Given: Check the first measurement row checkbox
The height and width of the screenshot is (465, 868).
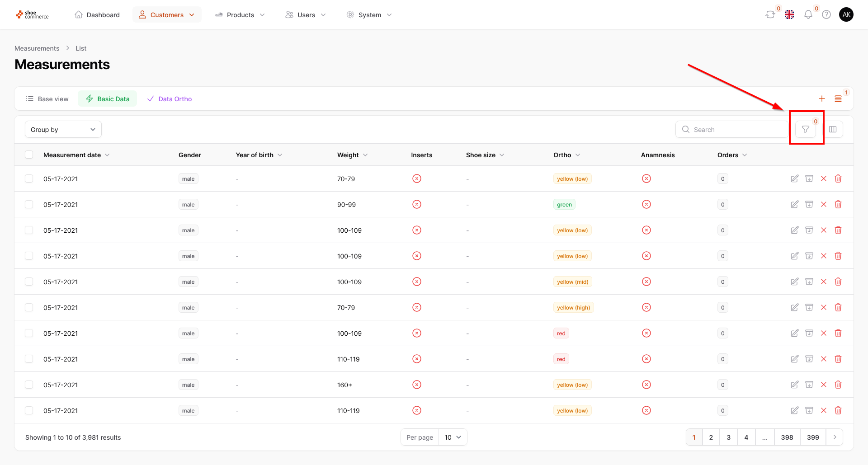Looking at the screenshot, I should pyautogui.click(x=29, y=178).
